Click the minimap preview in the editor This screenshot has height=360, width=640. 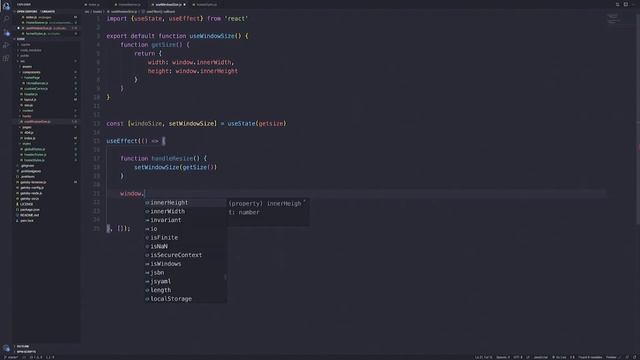[x=612, y=19]
